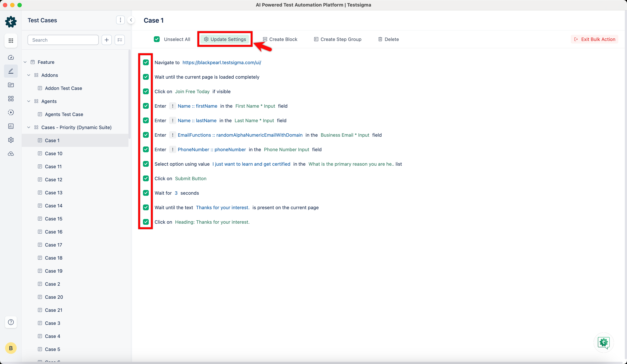Click the cloud upload sidebar icon
The image size is (627, 364).
[x=11, y=154]
